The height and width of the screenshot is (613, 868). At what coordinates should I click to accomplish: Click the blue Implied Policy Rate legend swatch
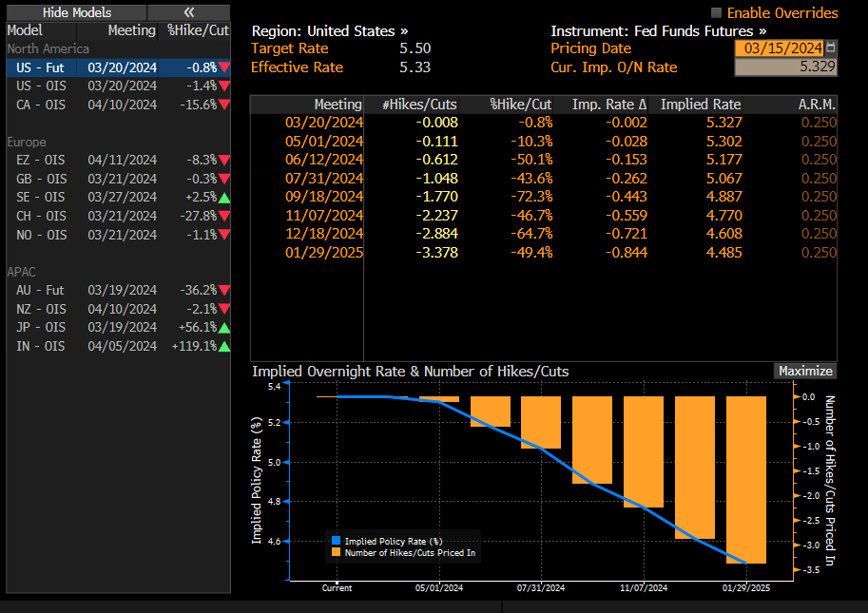coord(336,541)
